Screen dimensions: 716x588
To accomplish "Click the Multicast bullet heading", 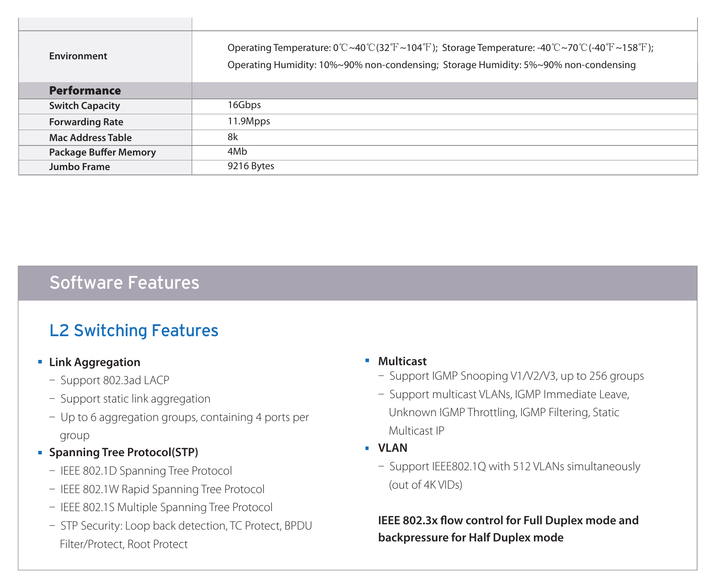I will pyautogui.click(x=402, y=361).
